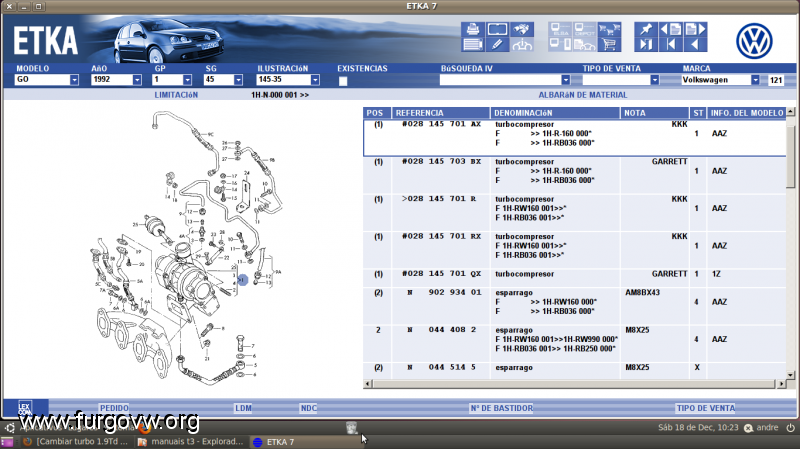Click the document and car icon below DEPOT
This screenshot has height=449, width=800.
click(585, 44)
